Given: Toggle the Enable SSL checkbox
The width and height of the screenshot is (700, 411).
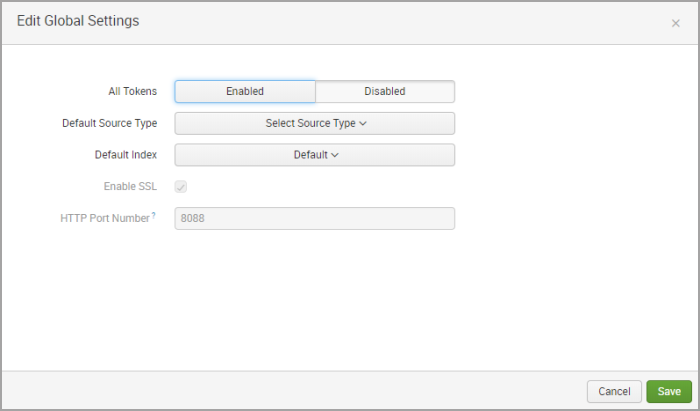Looking at the screenshot, I should click(181, 187).
